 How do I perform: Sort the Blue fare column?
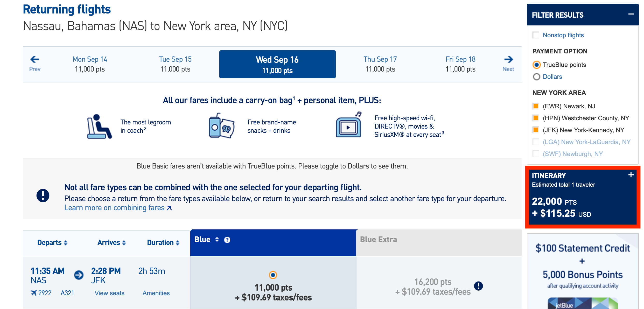[217, 240]
